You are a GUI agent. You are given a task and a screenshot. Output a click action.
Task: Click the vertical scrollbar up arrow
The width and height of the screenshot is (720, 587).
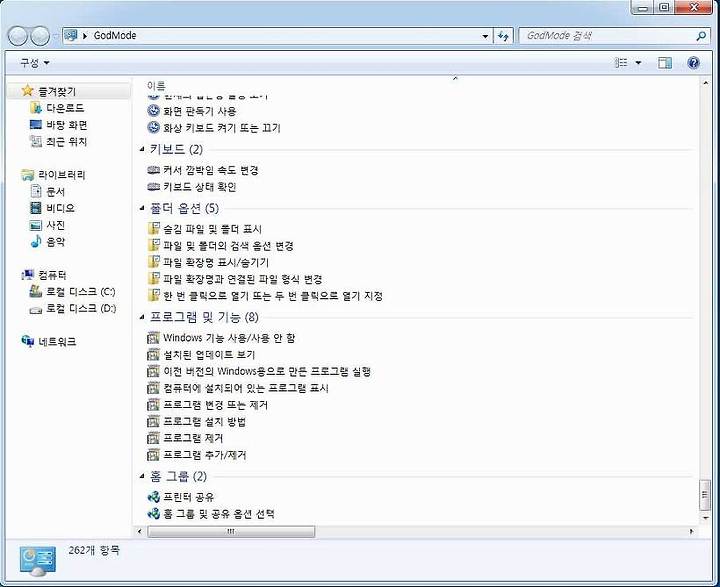click(x=705, y=83)
